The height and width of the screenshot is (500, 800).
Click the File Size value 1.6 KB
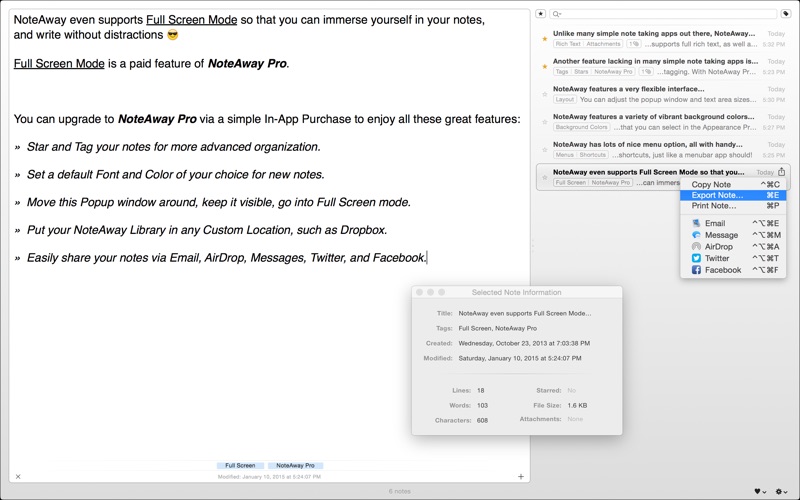(x=577, y=406)
